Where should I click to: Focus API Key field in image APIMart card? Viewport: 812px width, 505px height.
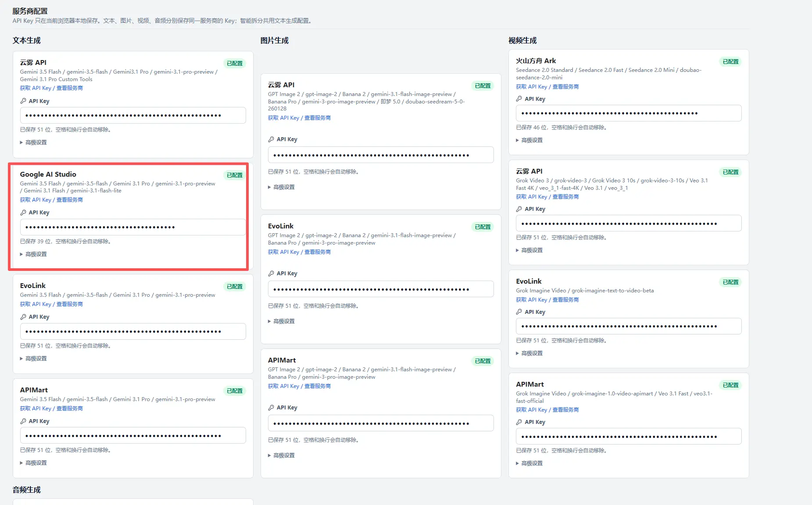pos(381,423)
